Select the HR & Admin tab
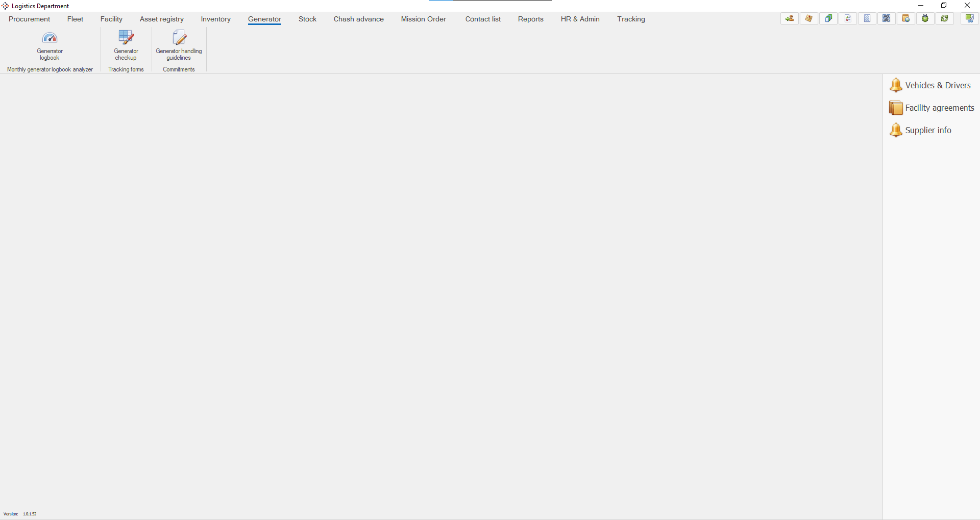Image resolution: width=980 pixels, height=520 pixels. pyautogui.click(x=580, y=19)
